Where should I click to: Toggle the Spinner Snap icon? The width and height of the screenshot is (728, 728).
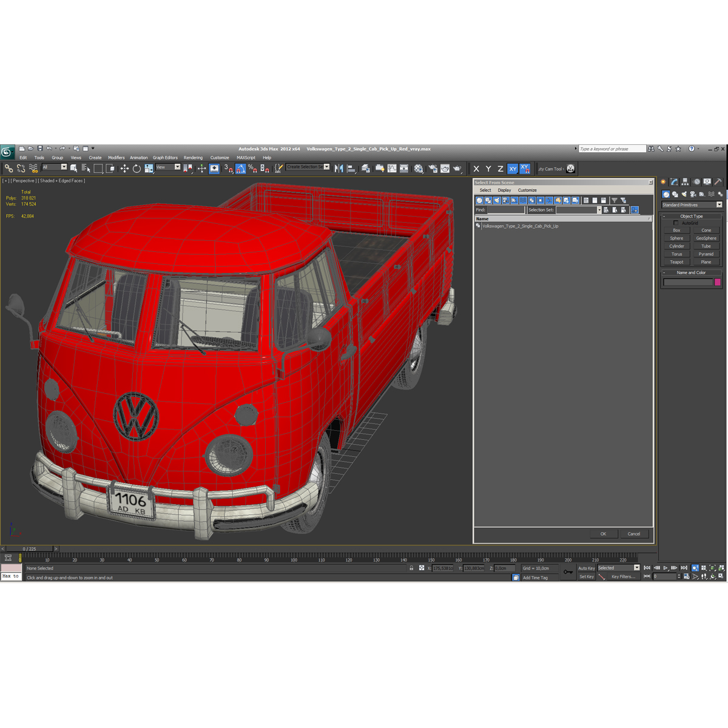[x=265, y=168]
